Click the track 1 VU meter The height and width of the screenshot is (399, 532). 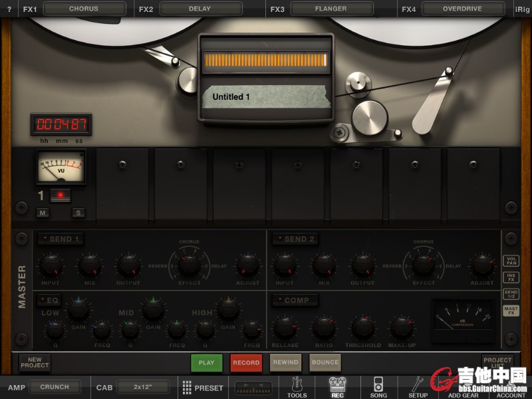tap(61, 167)
